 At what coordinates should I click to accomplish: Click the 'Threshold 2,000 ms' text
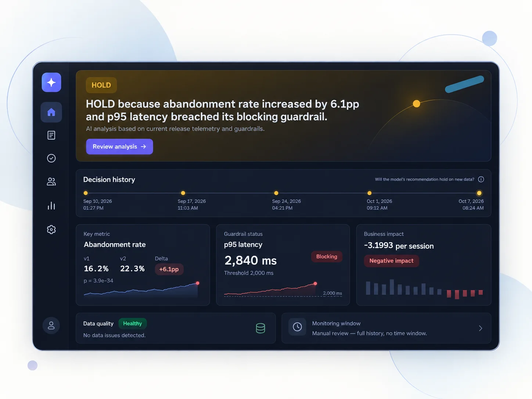(x=249, y=273)
